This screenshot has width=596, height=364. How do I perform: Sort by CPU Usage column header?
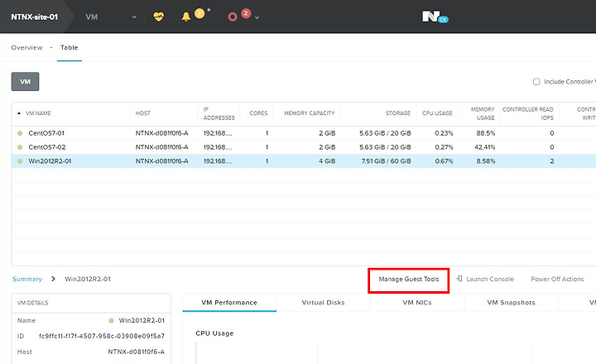point(437,113)
